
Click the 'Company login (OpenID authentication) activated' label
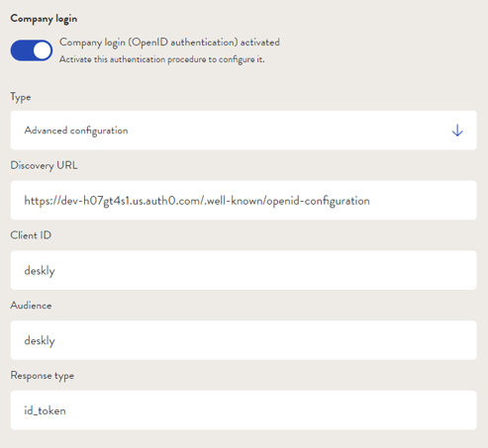[x=169, y=43]
